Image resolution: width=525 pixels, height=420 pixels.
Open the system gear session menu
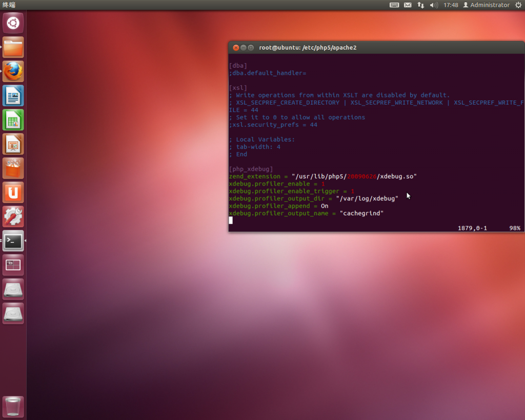(x=518, y=5)
